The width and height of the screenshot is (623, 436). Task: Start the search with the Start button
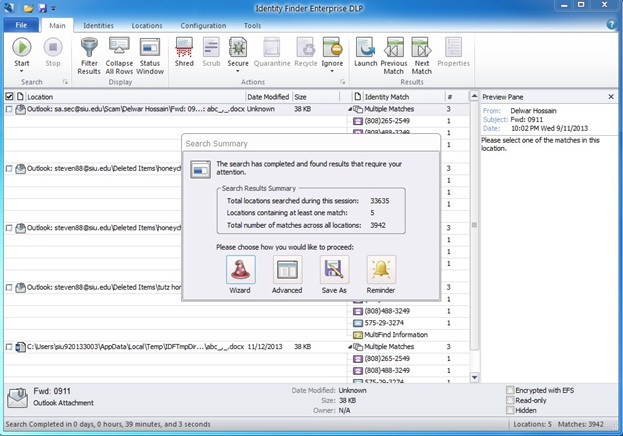click(x=21, y=52)
